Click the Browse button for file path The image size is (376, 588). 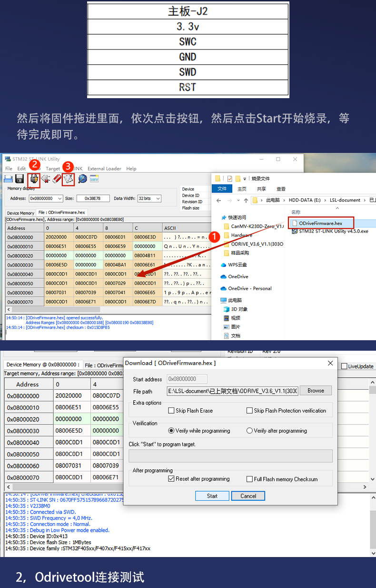click(x=316, y=390)
